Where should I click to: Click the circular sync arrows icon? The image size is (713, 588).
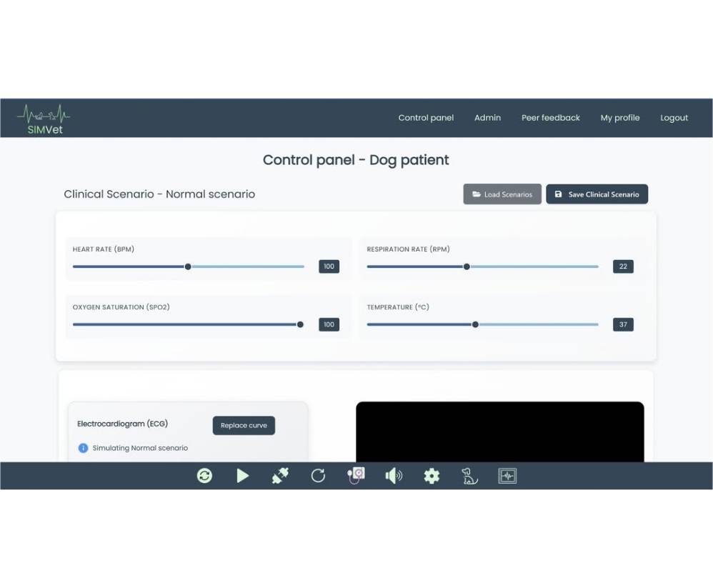(x=204, y=476)
